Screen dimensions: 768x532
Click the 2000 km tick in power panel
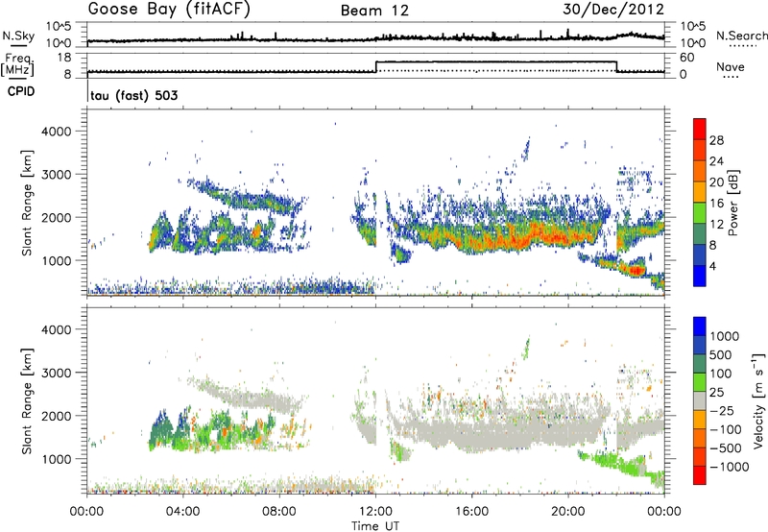point(56,217)
